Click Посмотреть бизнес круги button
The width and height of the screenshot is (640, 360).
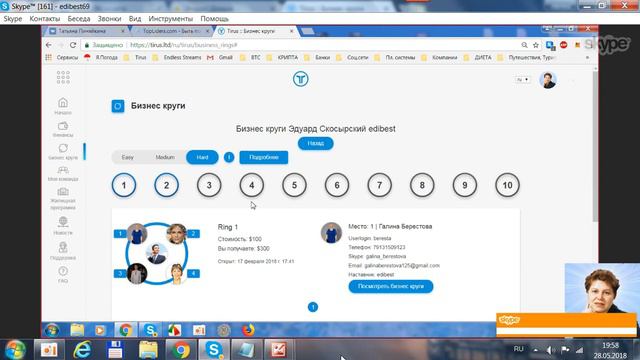click(391, 286)
